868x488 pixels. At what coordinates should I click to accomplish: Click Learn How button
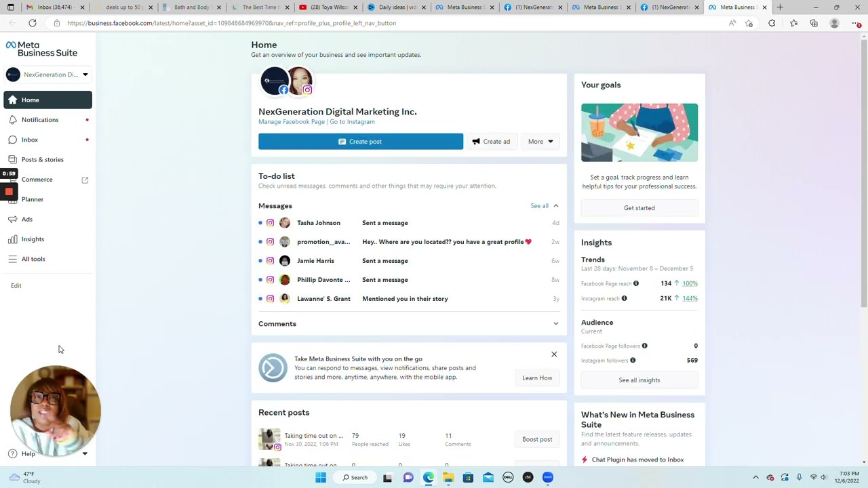pos(537,378)
